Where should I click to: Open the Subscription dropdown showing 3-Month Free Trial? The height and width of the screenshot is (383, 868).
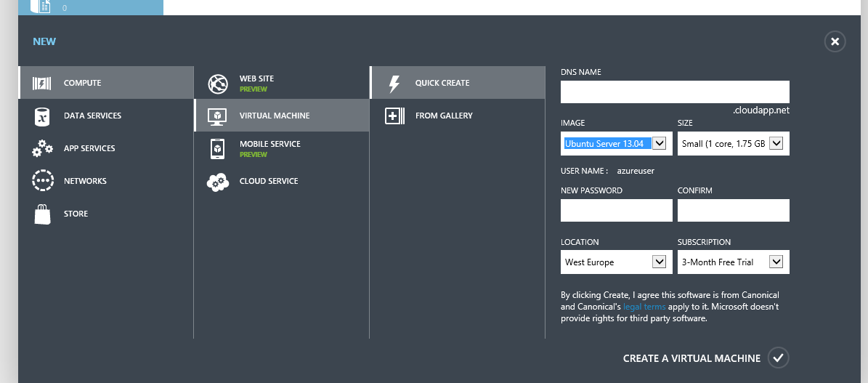[733, 262]
